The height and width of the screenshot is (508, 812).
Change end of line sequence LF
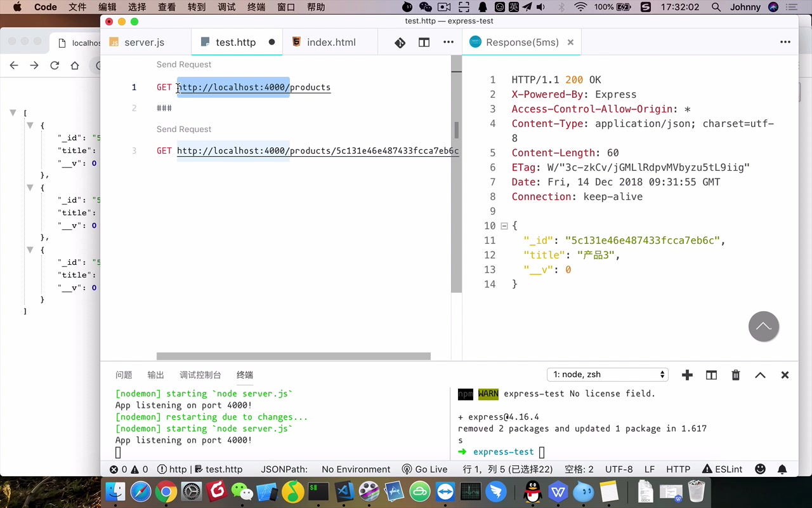[650, 469]
